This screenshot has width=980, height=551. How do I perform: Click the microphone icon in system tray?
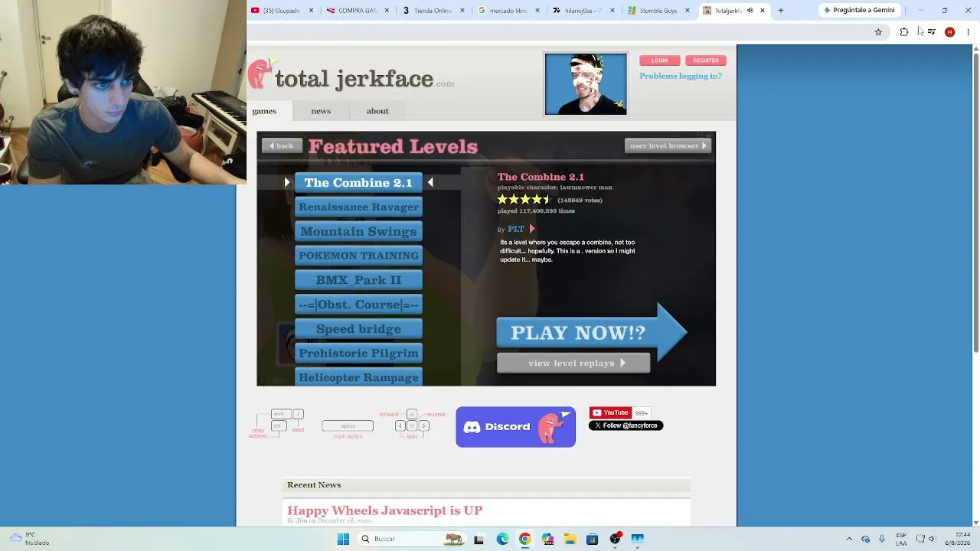(x=882, y=539)
